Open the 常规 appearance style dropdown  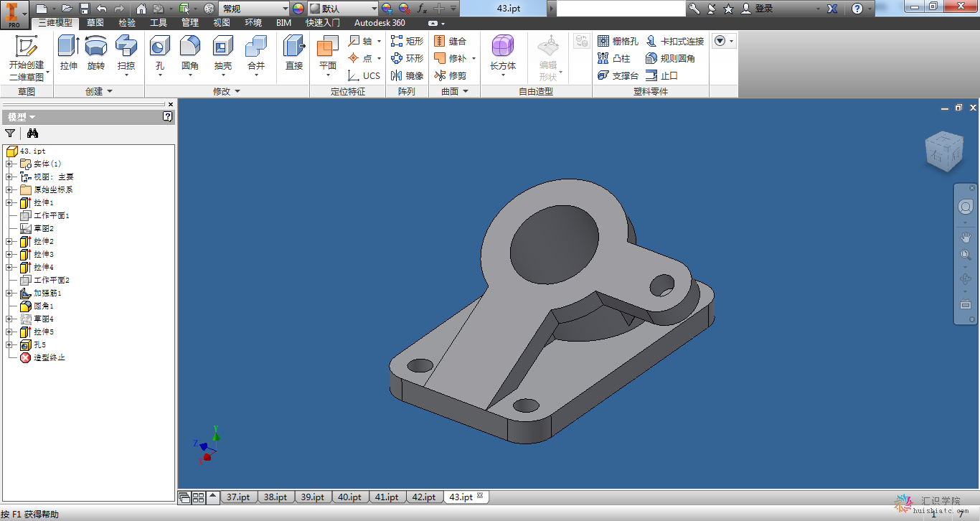pyautogui.click(x=285, y=9)
